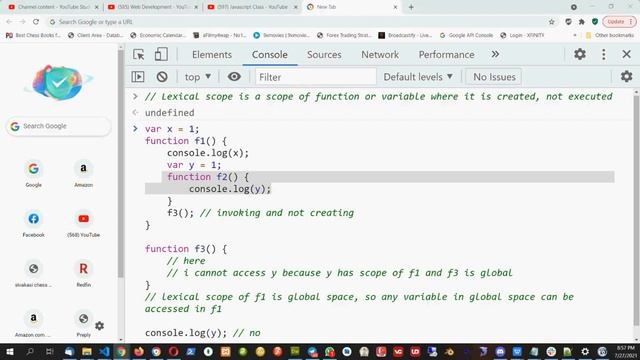Bookmark this page with star icon
Screen dimensions: 640x360
[551, 22]
